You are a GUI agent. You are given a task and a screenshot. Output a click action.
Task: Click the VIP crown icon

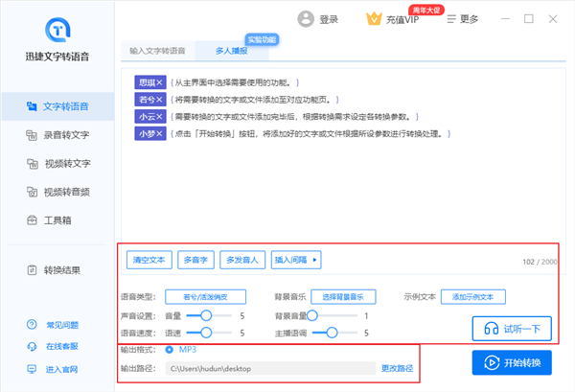(374, 19)
